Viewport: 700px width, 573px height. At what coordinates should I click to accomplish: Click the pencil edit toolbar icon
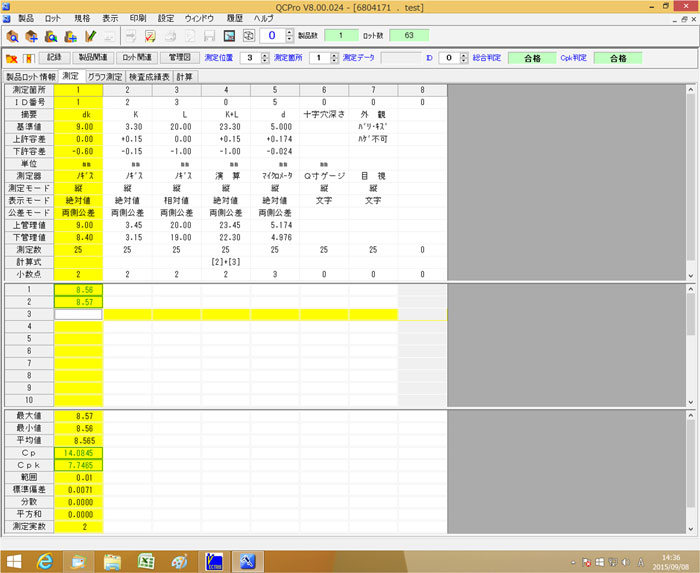[x=90, y=36]
